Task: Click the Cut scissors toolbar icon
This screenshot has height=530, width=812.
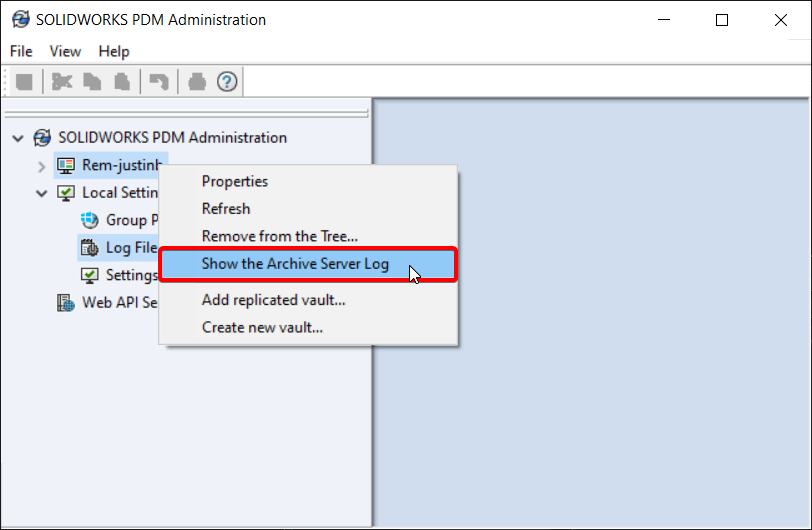Action: pyautogui.click(x=62, y=82)
